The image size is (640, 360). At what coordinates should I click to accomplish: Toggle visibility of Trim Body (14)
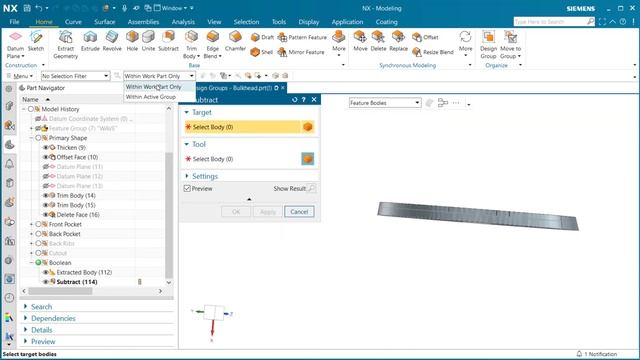(46, 196)
